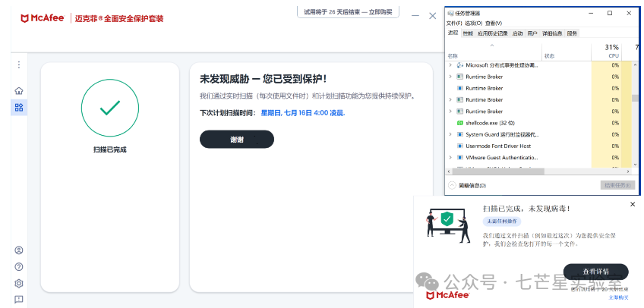Click the Usermode Font Driver Host icon
The width and height of the screenshot is (644, 308).
[460, 146]
